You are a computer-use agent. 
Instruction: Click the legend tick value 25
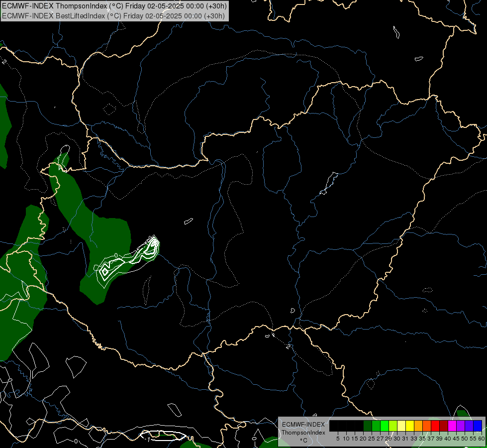372,439
